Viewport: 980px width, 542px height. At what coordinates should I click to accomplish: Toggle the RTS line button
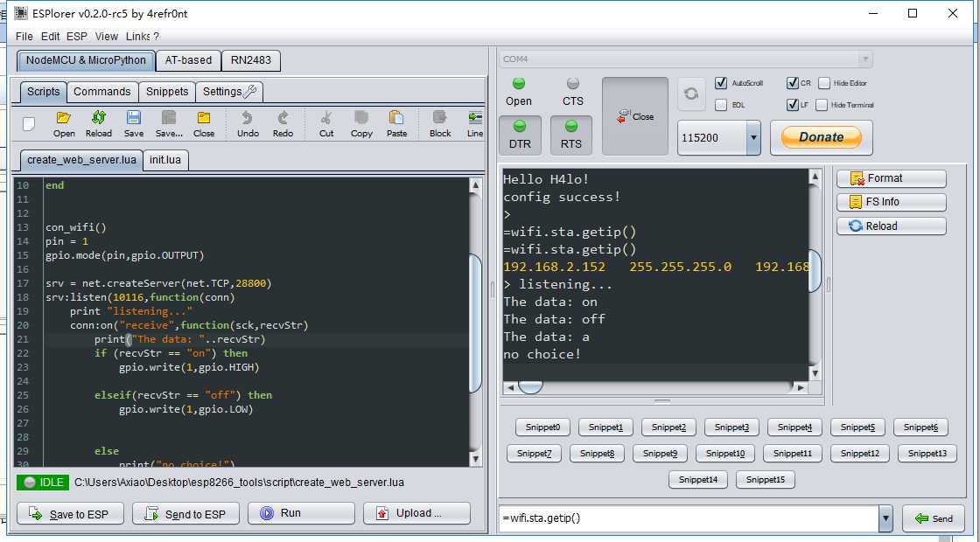coord(571,135)
